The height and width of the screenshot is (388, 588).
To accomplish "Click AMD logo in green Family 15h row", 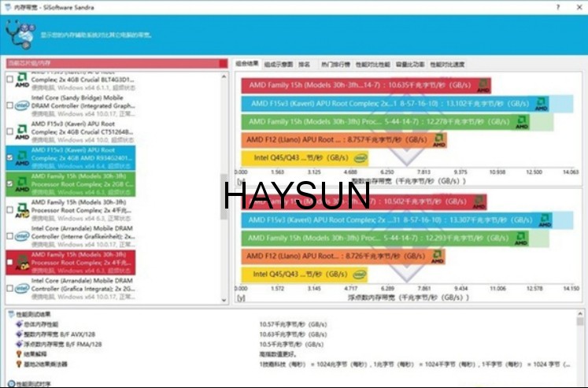I will click(x=22, y=184).
